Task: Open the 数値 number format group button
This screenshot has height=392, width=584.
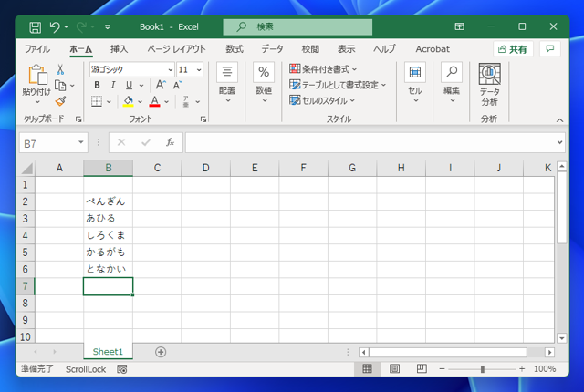Action: [x=264, y=84]
